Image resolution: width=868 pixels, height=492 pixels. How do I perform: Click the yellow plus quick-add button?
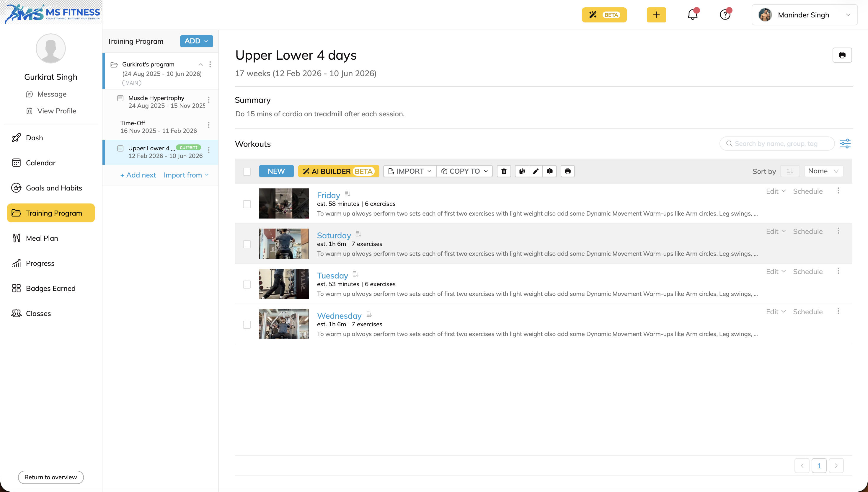(x=656, y=15)
